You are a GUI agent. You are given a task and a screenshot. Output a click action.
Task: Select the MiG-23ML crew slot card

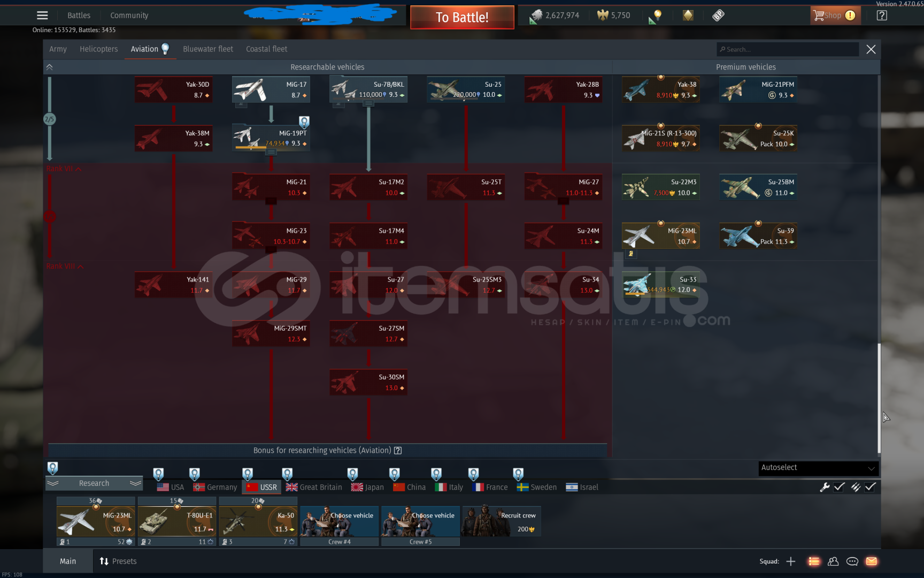pos(96,522)
